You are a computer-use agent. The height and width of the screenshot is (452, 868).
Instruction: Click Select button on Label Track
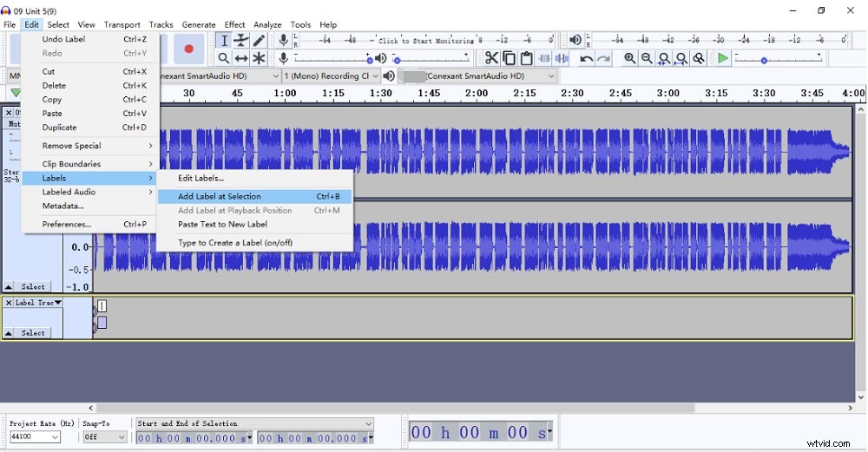33,333
